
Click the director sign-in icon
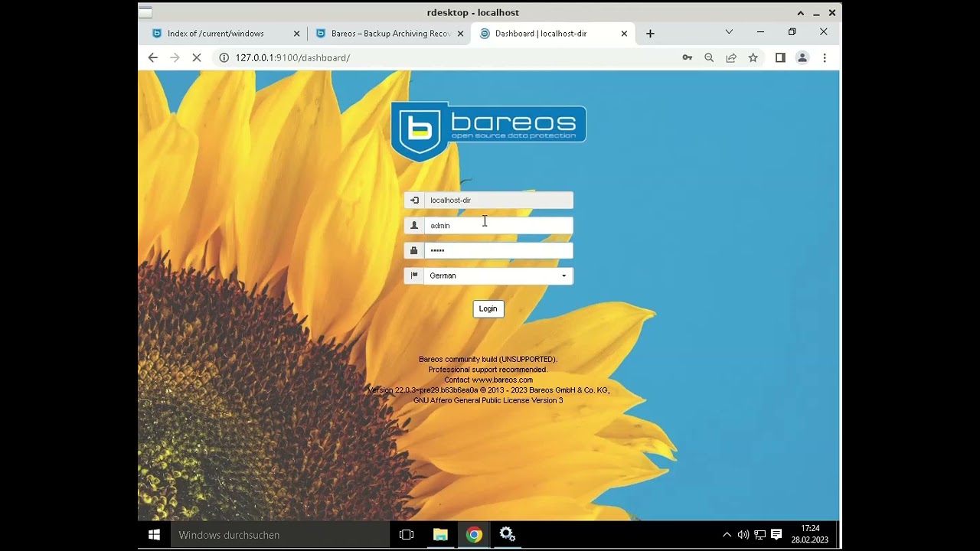(414, 200)
